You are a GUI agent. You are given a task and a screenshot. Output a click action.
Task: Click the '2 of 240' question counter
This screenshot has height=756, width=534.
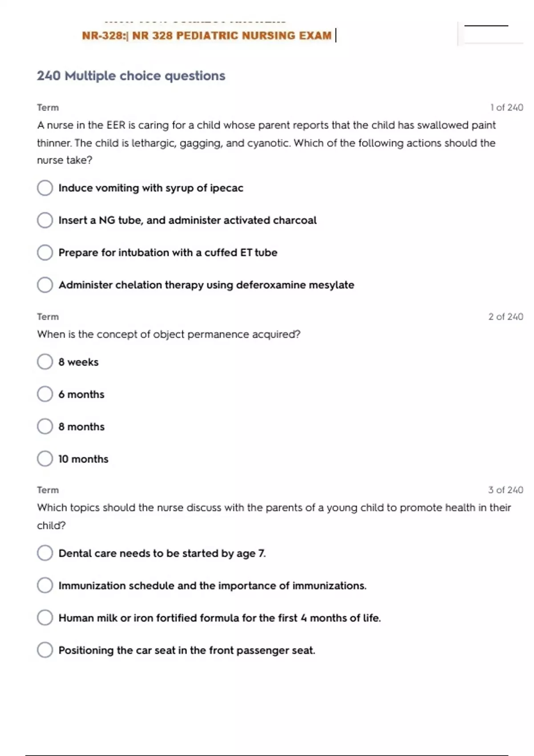(506, 317)
